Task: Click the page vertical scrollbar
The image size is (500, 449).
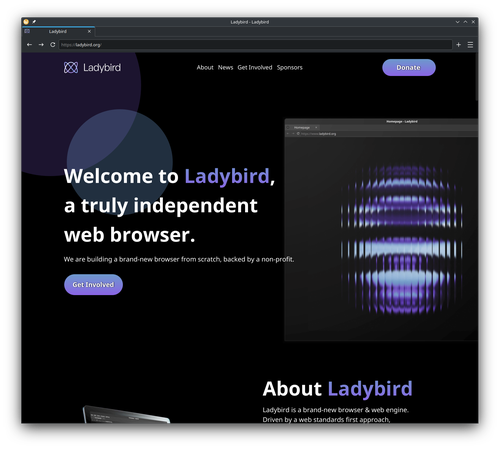Action: point(477,77)
